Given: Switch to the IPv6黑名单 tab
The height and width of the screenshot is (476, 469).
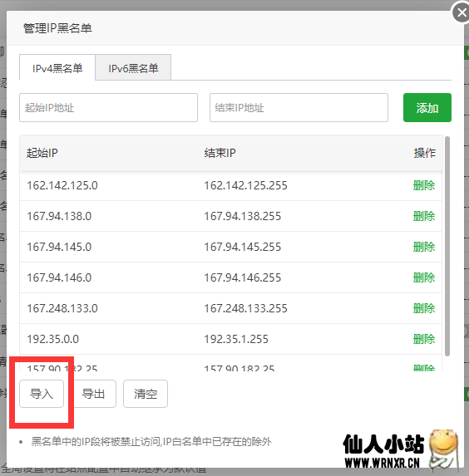Looking at the screenshot, I should click(x=133, y=68).
